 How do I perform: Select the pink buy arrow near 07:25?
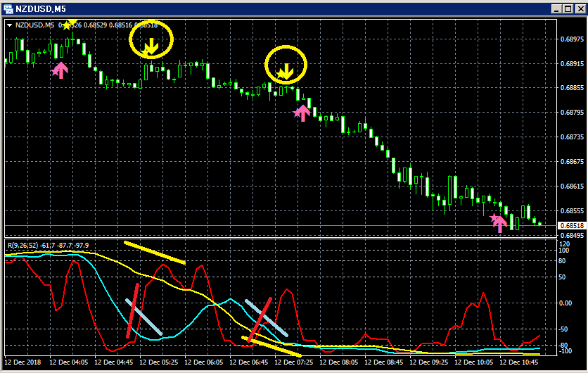click(x=302, y=113)
